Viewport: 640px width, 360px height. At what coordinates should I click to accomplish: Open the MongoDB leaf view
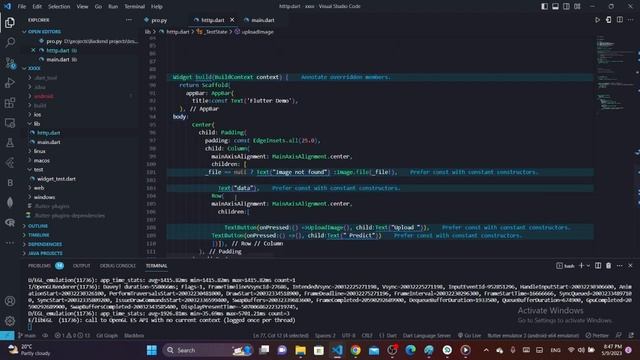[10, 202]
